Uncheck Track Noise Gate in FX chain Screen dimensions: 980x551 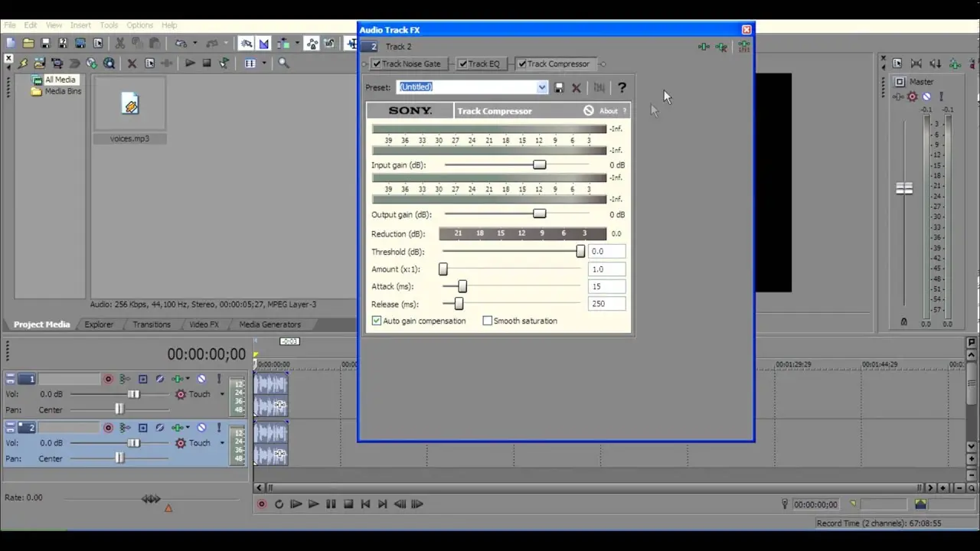tap(377, 64)
